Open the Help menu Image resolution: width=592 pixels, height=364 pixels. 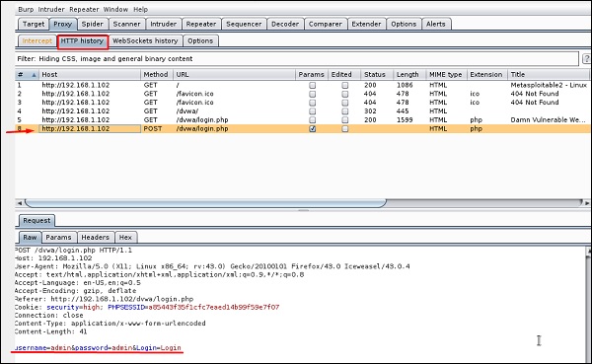[140, 10]
